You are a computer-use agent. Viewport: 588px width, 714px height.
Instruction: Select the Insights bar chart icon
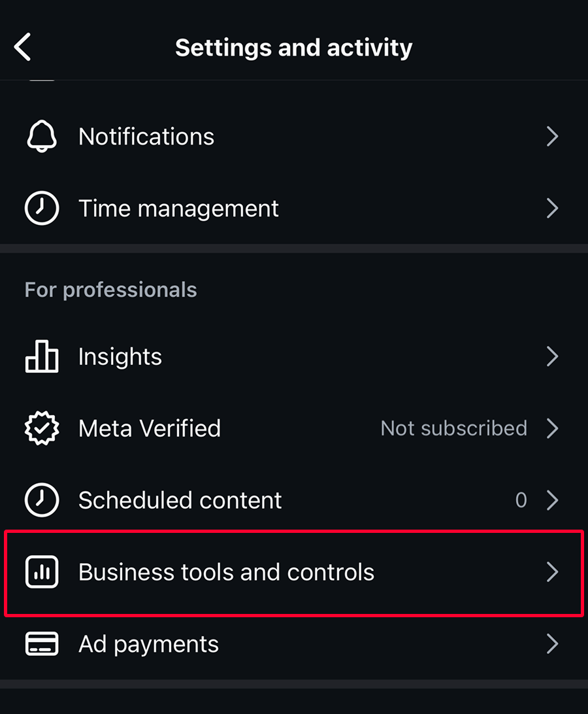point(41,356)
